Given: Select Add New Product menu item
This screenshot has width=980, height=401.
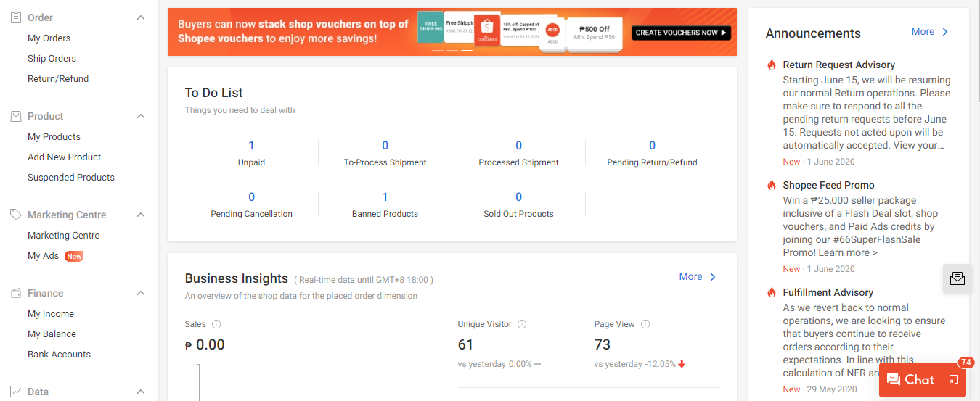Looking at the screenshot, I should pyautogui.click(x=64, y=157).
